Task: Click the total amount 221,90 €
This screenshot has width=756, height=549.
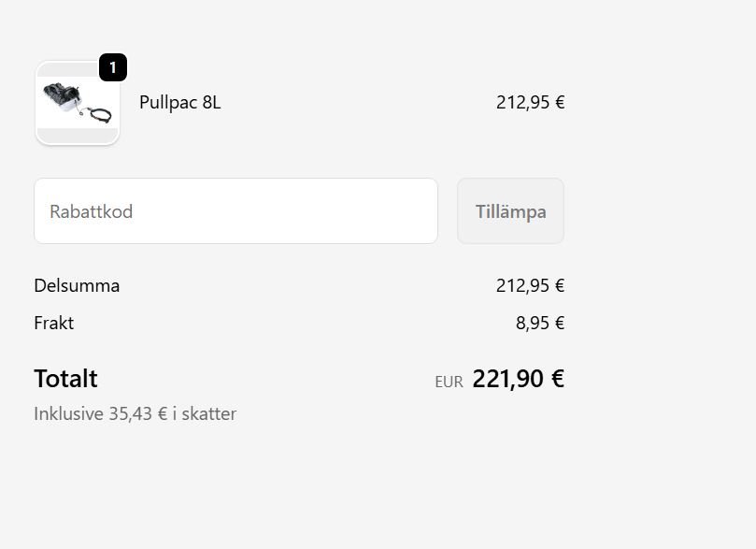Action: pos(518,379)
